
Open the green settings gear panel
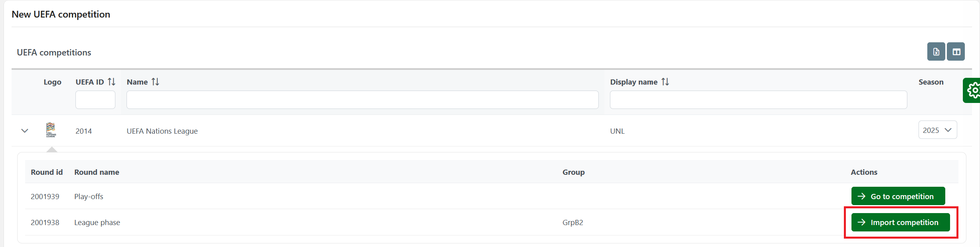click(972, 91)
